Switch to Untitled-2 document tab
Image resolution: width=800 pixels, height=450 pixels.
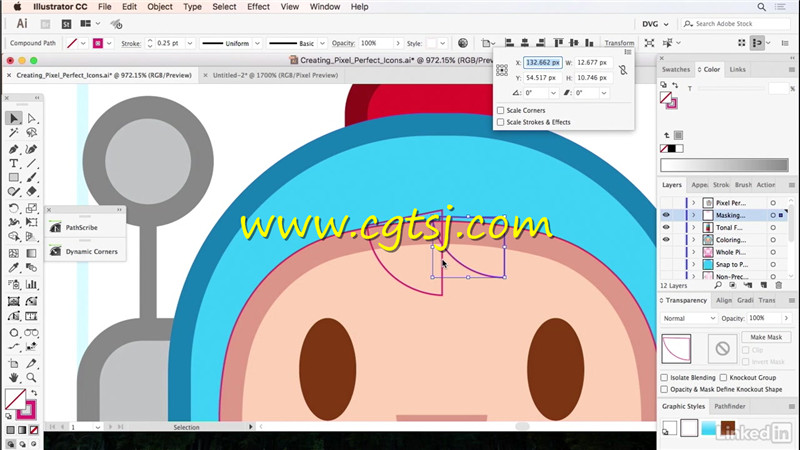(x=276, y=75)
